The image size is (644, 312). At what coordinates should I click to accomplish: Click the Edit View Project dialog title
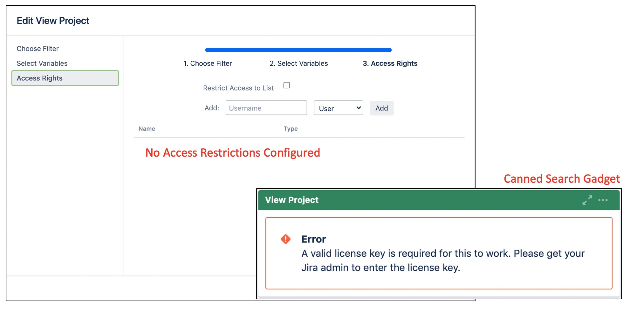point(53,20)
